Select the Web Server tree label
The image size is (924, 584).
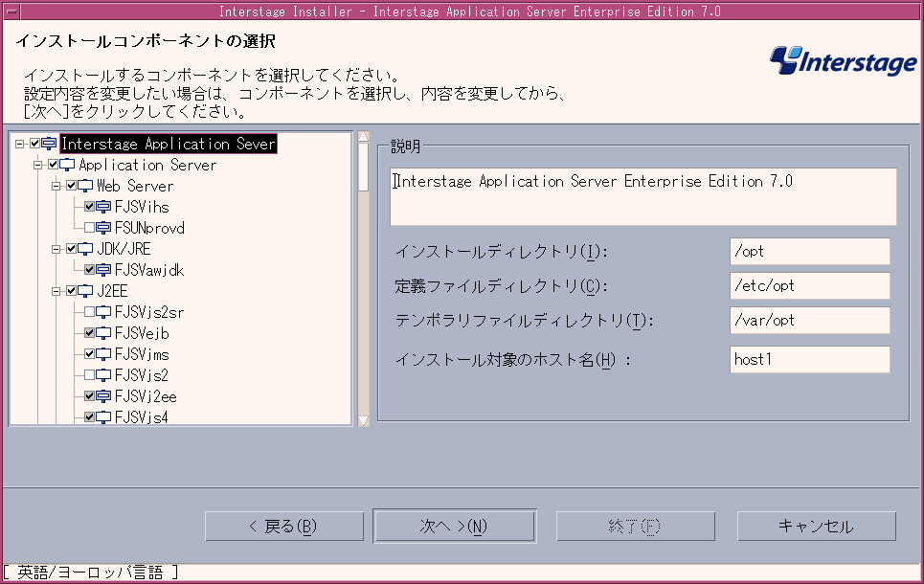135,187
